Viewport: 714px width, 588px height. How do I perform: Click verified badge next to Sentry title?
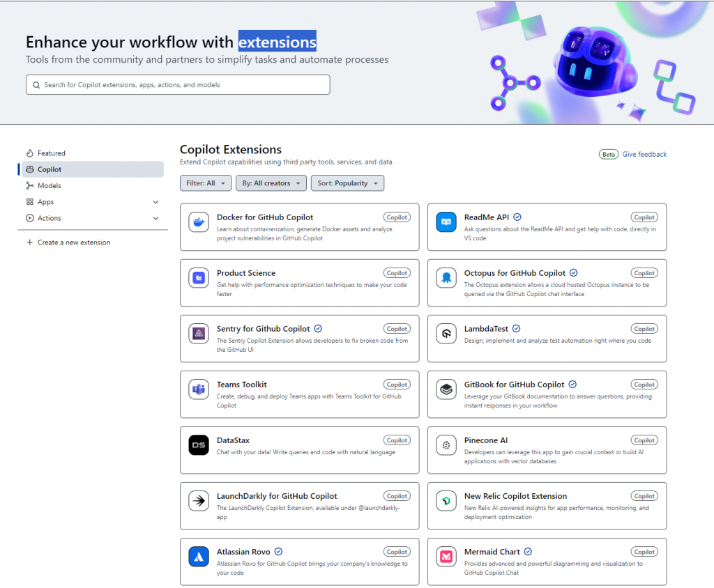click(318, 329)
